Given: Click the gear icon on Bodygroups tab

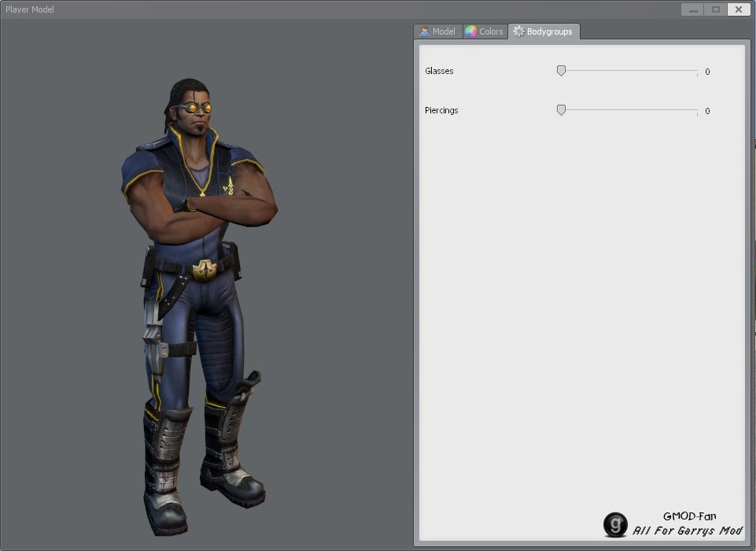Looking at the screenshot, I should [518, 31].
